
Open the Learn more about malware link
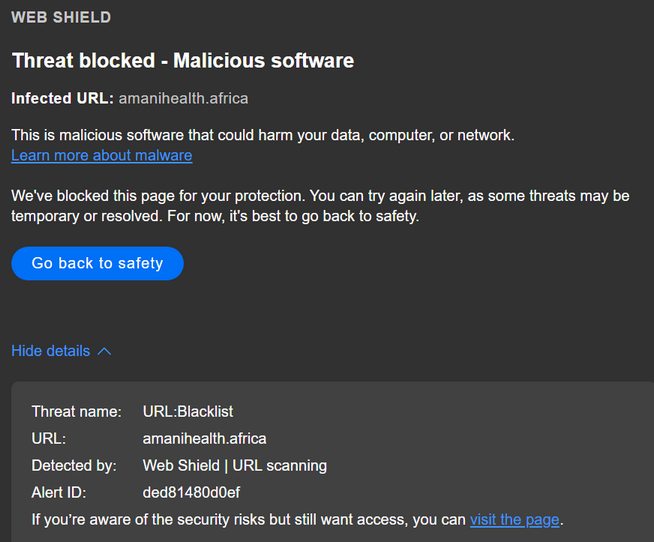tap(101, 155)
